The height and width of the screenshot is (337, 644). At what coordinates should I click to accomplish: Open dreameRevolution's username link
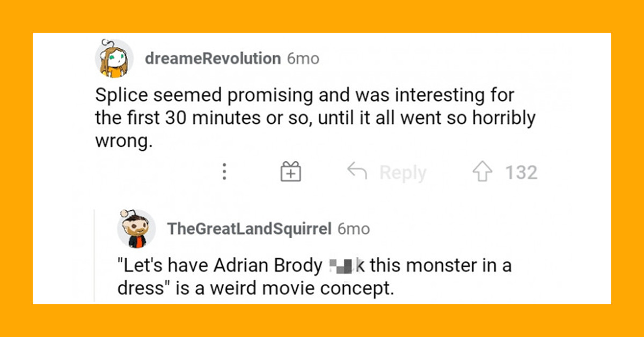213,58
